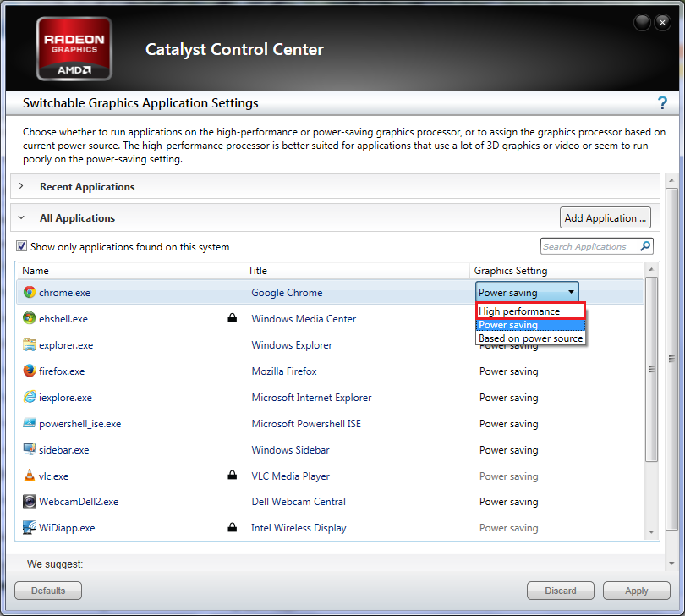The width and height of the screenshot is (685, 616).
Task: Sort applications by the Name column
Action: pos(129,271)
